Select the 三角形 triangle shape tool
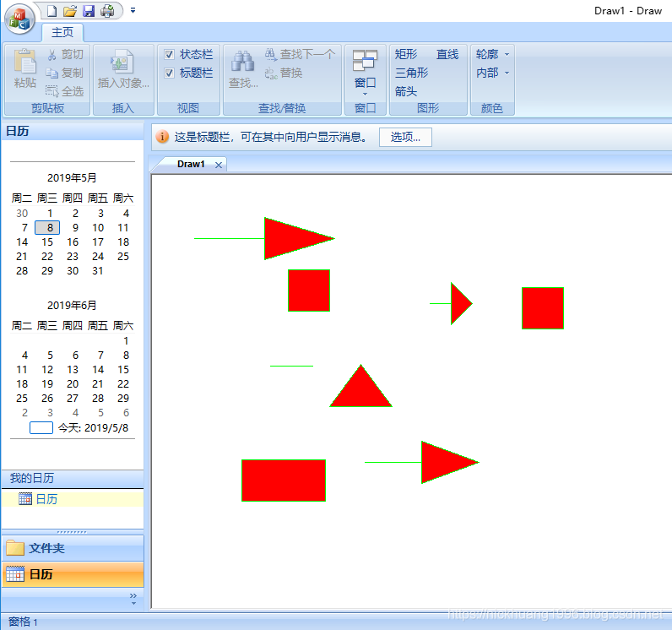Viewport: 672px width, 630px height. pos(411,73)
